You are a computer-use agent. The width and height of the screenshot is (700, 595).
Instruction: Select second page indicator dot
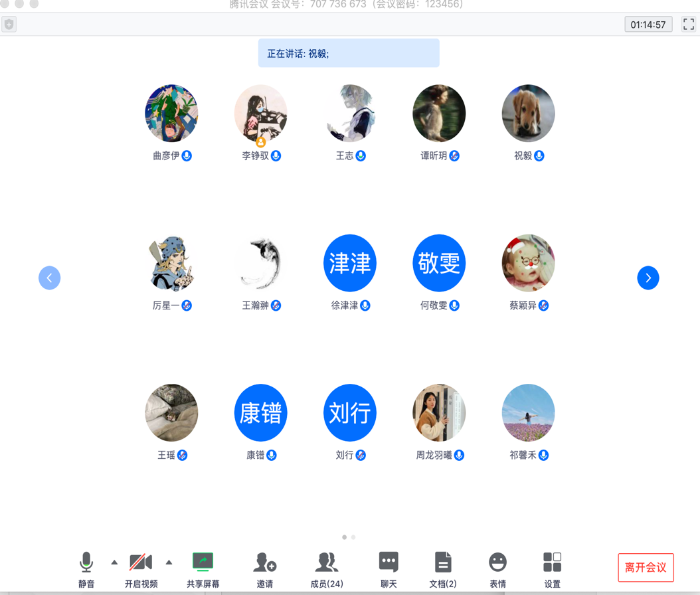[x=353, y=537]
